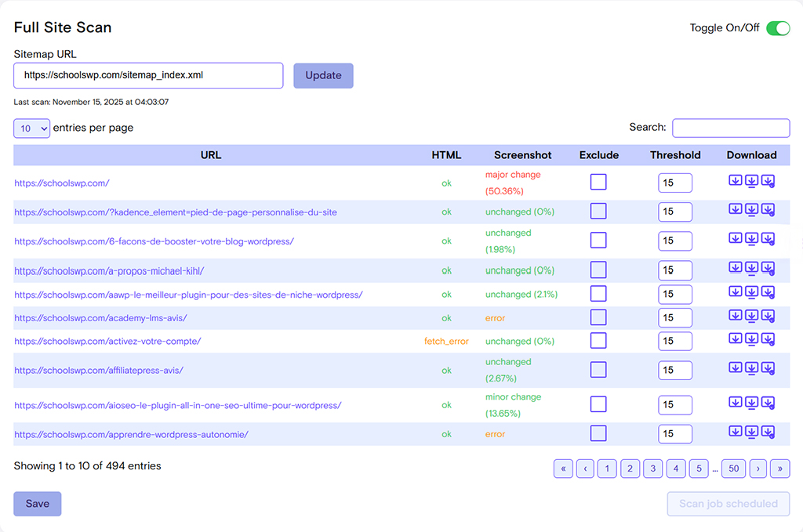Jump to page 50 of results
803x532 pixels.
733,468
